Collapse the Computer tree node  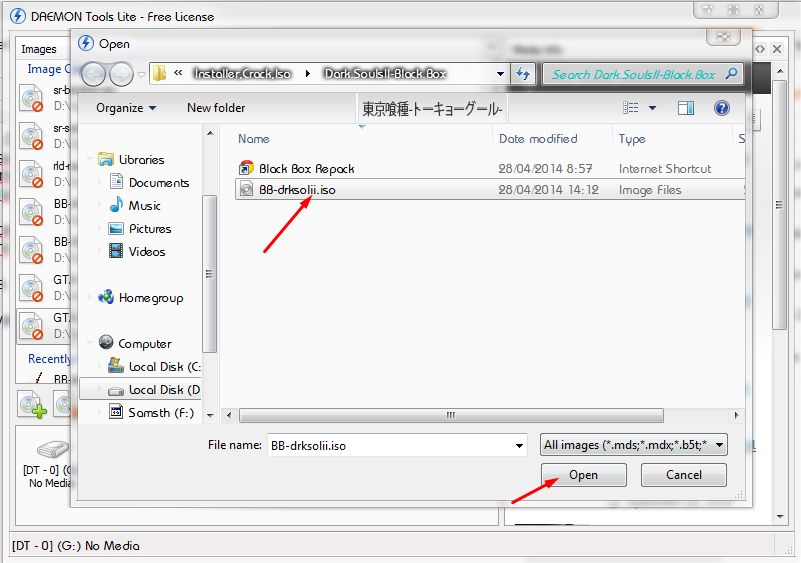click(90, 343)
